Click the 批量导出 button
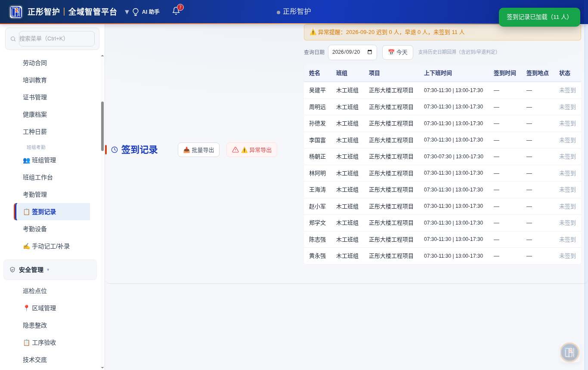The height and width of the screenshot is (370, 588). click(x=198, y=150)
